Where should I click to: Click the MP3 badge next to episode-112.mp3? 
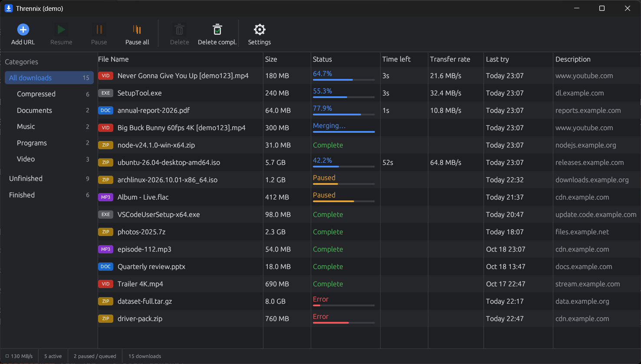(x=105, y=249)
